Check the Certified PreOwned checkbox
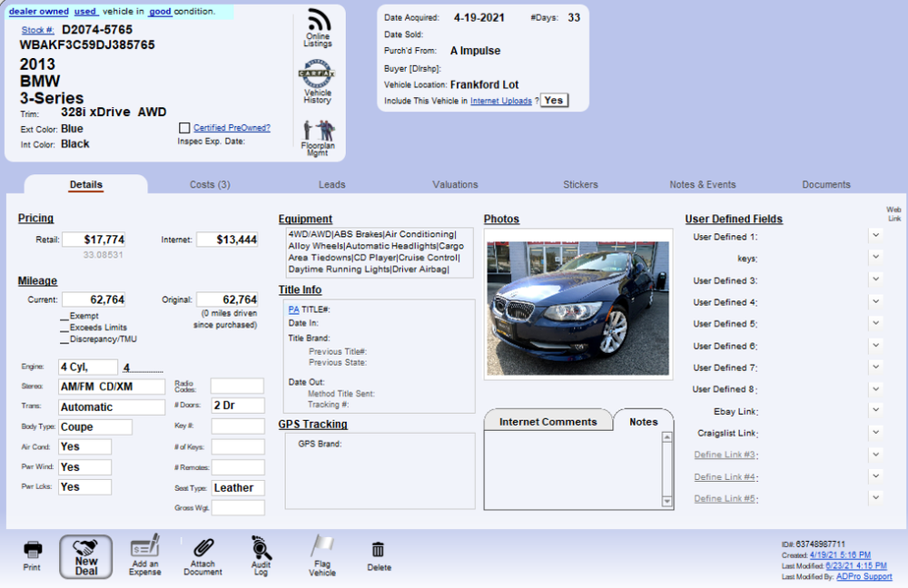This screenshot has height=588, width=908. click(184, 128)
